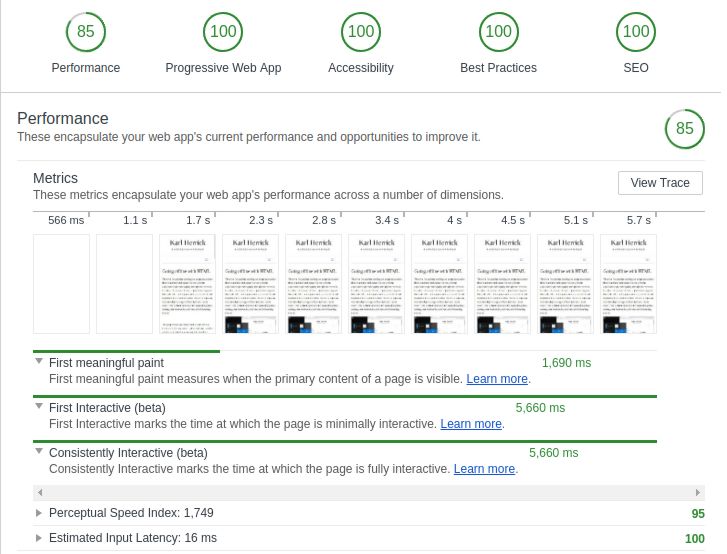Screen dimensions: 727x554
Task: Expand the Perceptual Speed Index row
Action: (40, 513)
